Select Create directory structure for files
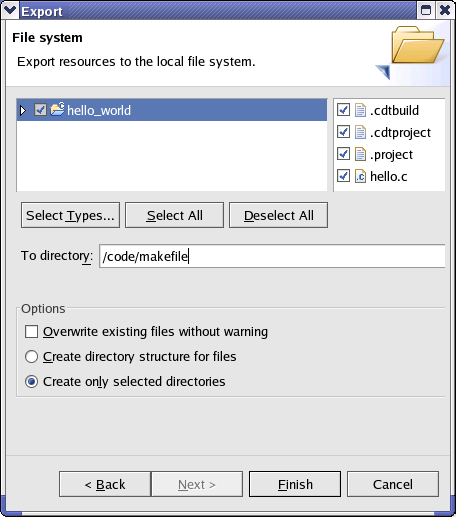Image resolution: width=456 pixels, height=517 pixels. [31, 356]
